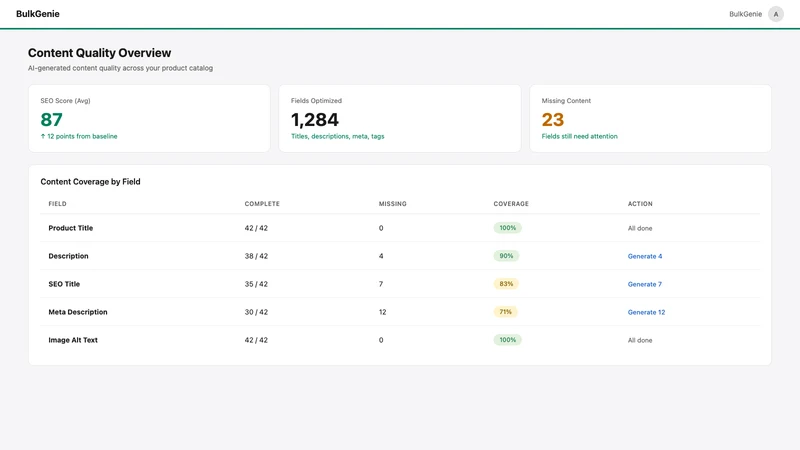The width and height of the screenshot is (800, 450).
Task: Select the Meta Description row label
Action: (x=78, y=312)
